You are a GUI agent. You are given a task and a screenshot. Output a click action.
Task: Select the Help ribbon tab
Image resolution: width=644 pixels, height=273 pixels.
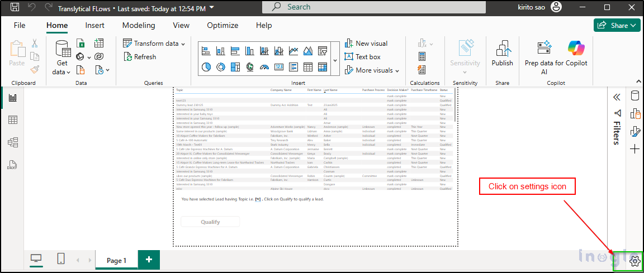[264, 26]
